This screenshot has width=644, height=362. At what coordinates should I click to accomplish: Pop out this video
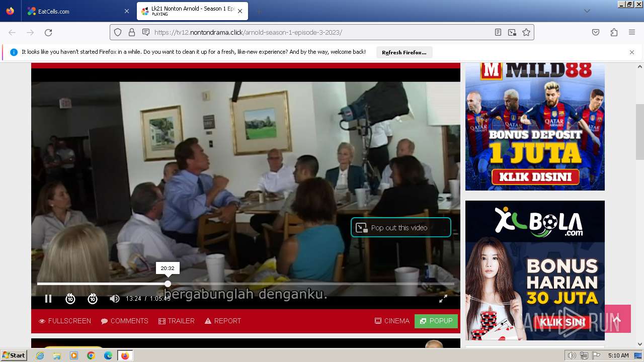click(x=400, y=227)
